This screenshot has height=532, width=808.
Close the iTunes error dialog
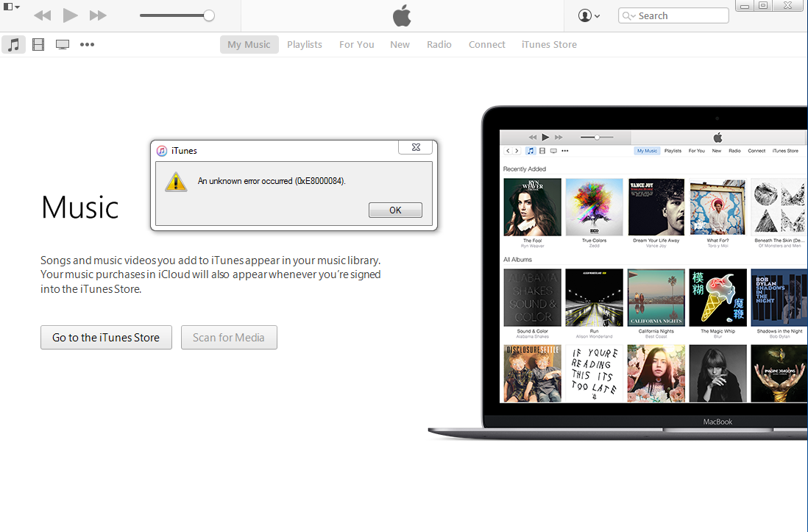[416, 147]
